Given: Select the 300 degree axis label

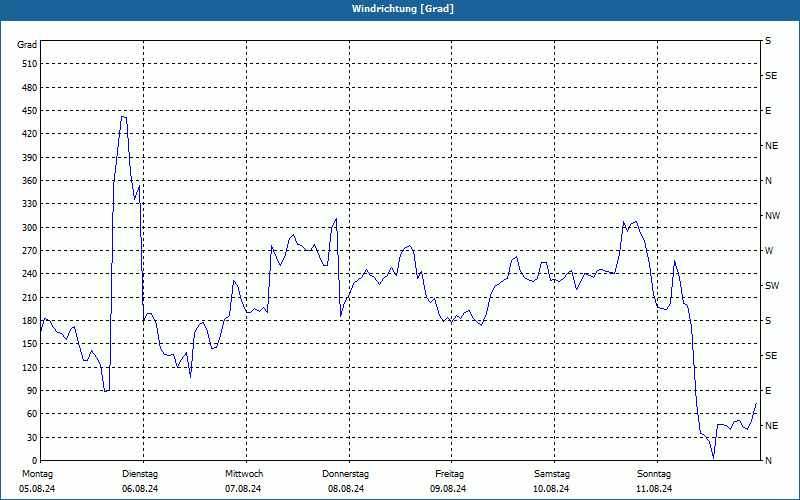Looking at the screenshot, I should pos(29,227).
